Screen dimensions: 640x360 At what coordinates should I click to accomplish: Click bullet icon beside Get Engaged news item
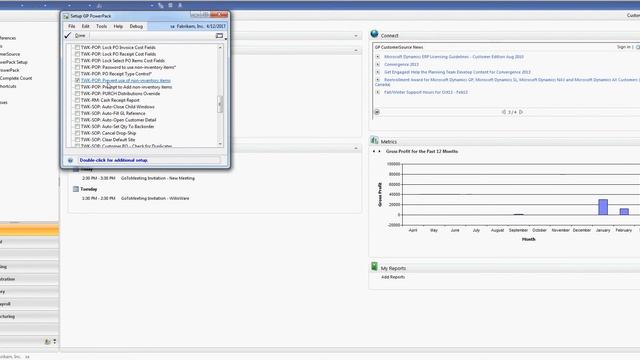378,72
